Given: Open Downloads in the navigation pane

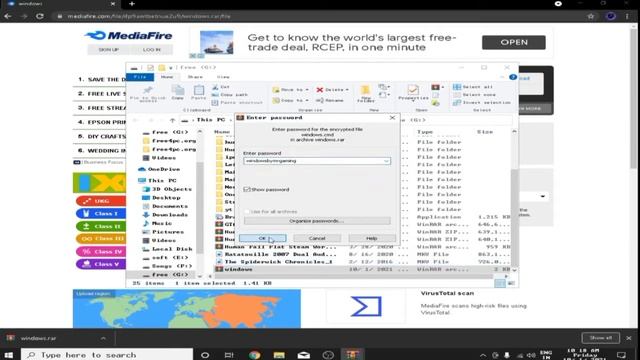Looking at the screenshot, I should pyautogui.click(x=165, y=215).
